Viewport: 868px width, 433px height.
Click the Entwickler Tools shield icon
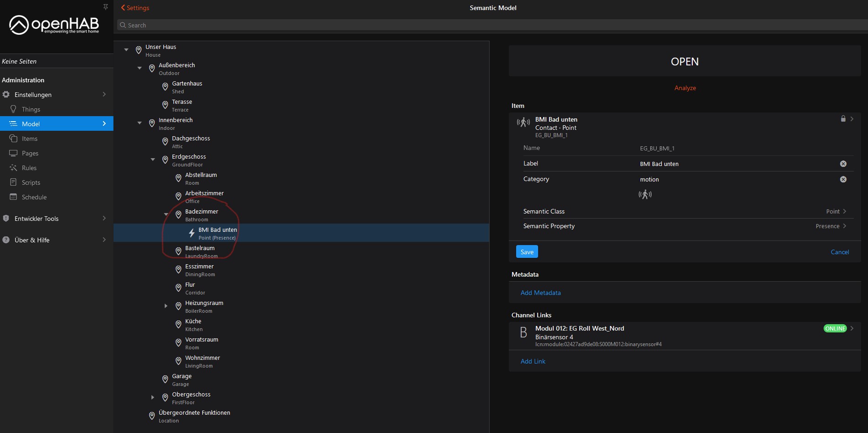pos(6,219)
